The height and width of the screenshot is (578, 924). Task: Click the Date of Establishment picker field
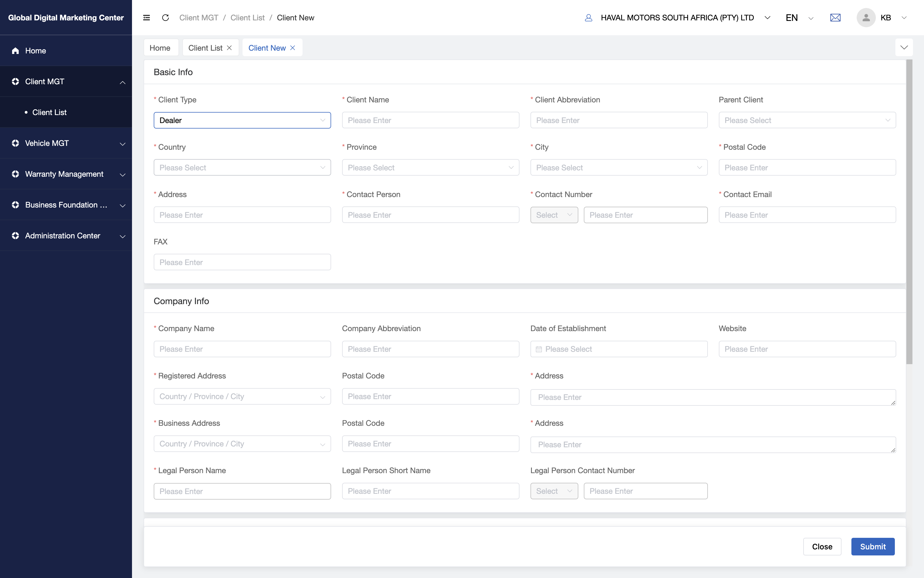(618, 349)
